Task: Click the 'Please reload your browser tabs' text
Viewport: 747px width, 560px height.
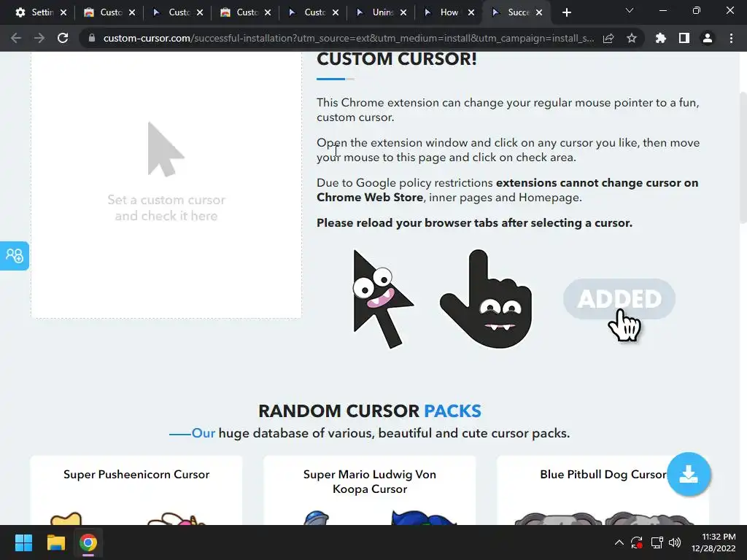Action: pos(474,223)
